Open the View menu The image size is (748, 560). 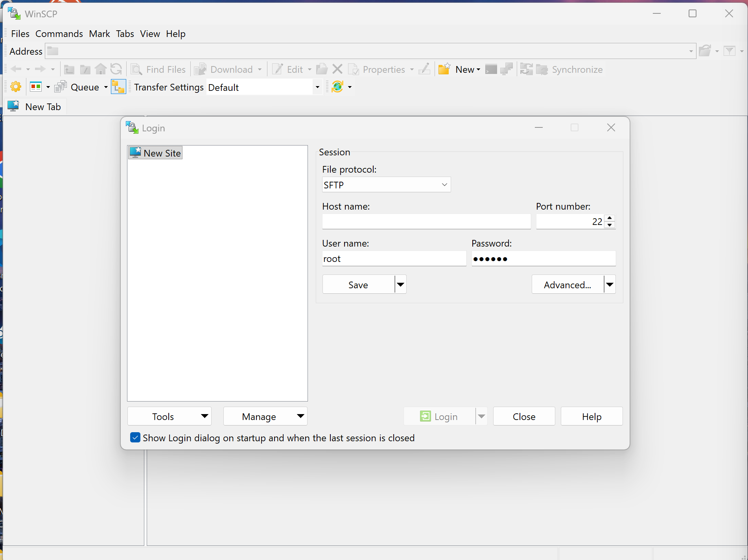click(x=150, y=34)
